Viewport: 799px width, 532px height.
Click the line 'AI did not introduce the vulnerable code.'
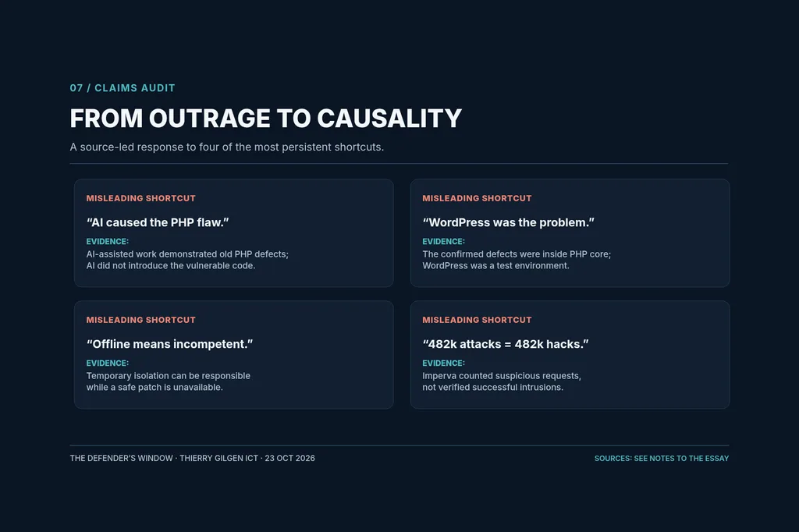click(171, 265)
